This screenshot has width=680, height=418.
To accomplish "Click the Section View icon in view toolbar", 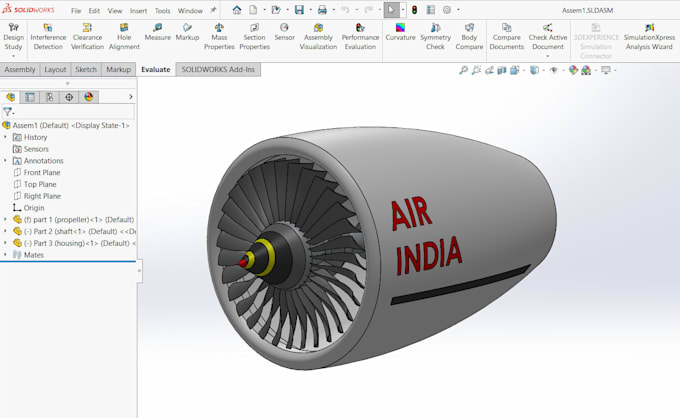I will (x=502, y=70).
